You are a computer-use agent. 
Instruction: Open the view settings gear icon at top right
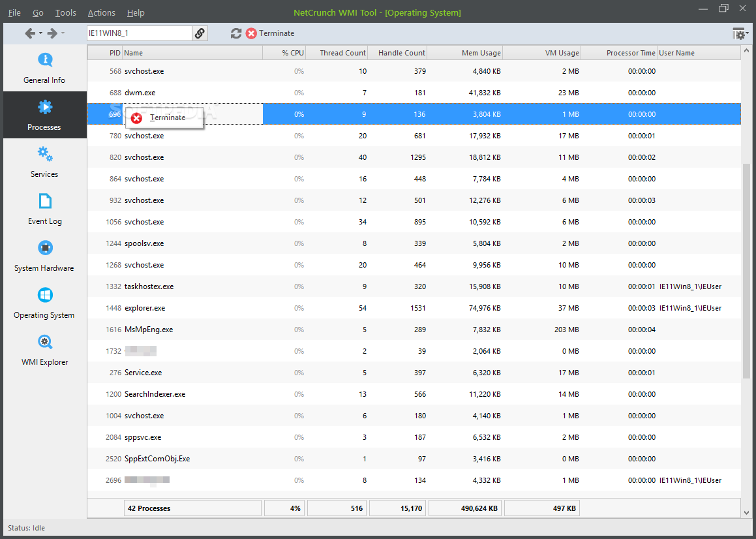pyautogui.click(x=739, y=34)
